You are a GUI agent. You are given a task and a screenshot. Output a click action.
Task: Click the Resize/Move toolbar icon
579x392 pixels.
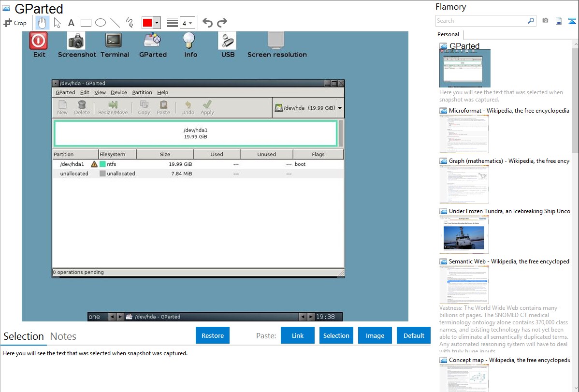click(113, 107)
